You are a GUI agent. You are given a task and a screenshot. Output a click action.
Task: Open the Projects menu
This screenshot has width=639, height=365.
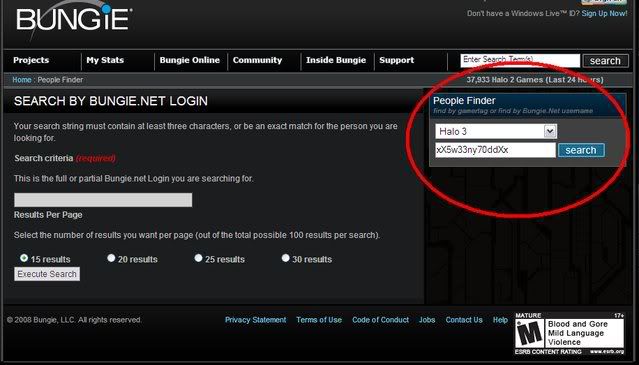tap(31, 60)
